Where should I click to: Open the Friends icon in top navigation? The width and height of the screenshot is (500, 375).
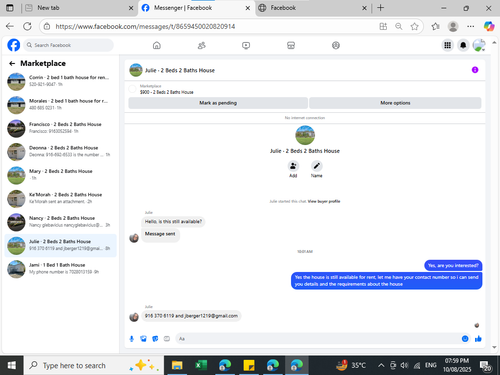click(x=202, y=45)
